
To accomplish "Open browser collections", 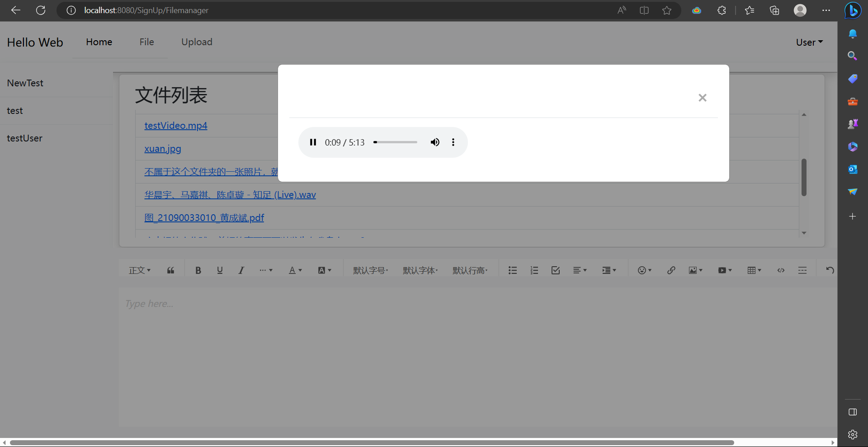I will pyautogui.click(x=774, y=10).
